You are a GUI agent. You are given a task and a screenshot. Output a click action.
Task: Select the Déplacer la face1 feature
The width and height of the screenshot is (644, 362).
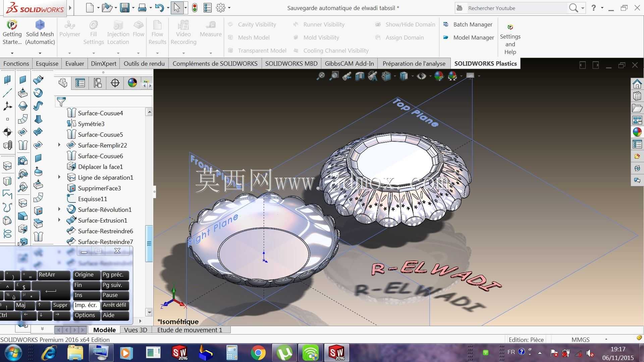pos(100,167)
